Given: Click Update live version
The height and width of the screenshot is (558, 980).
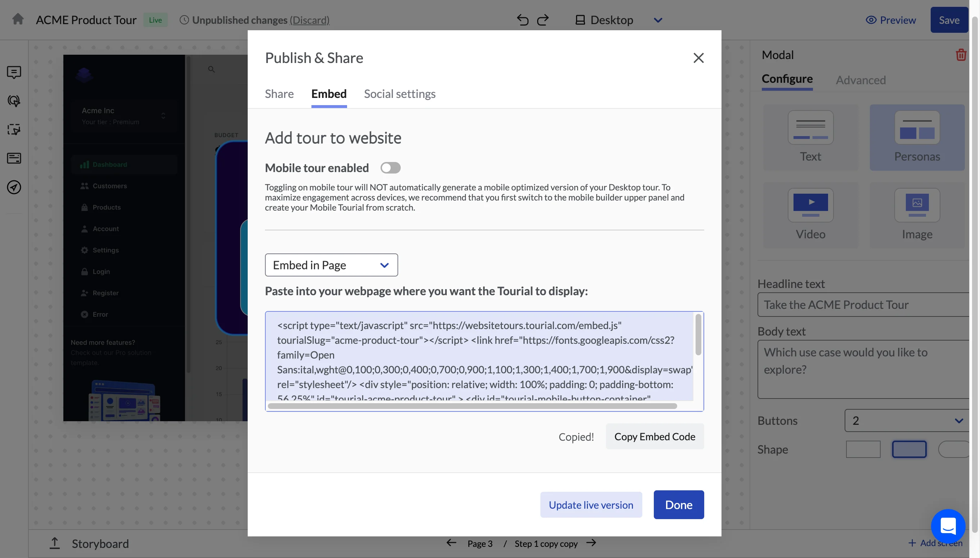Looking at the screenshot, I should [x=590, y=505].
